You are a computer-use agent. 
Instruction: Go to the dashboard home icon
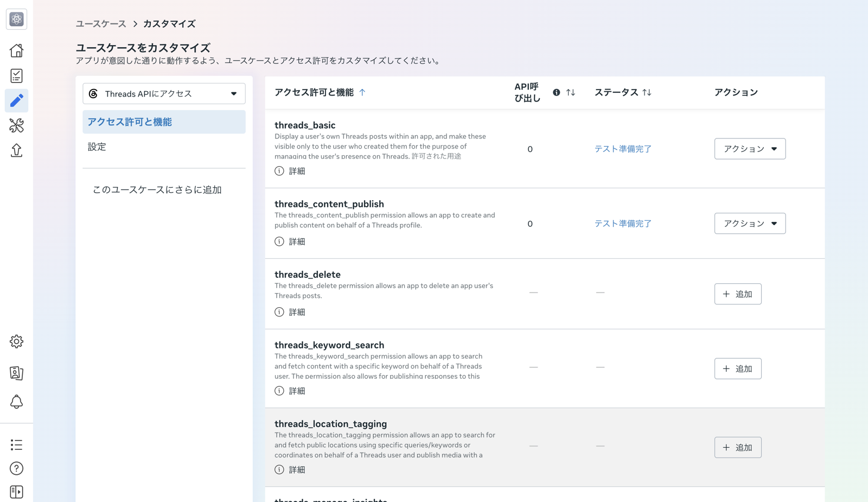pos(16,50)
